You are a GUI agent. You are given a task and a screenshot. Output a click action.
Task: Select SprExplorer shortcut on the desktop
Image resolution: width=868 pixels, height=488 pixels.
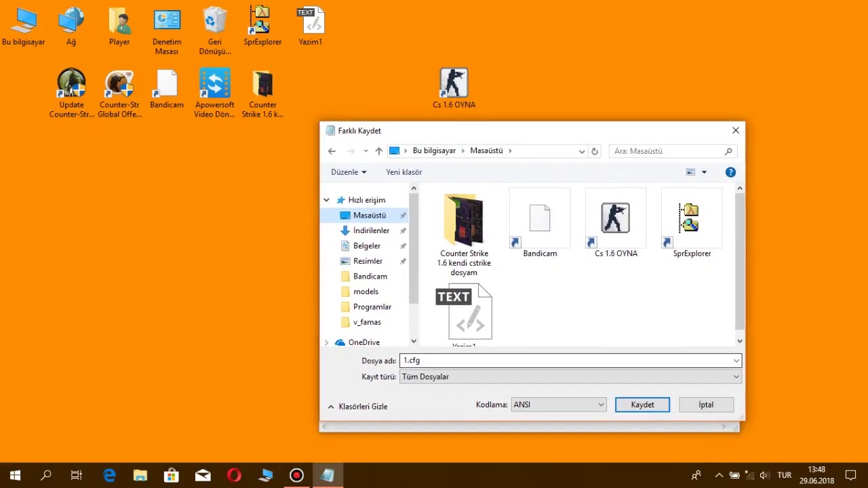(262, 27)
